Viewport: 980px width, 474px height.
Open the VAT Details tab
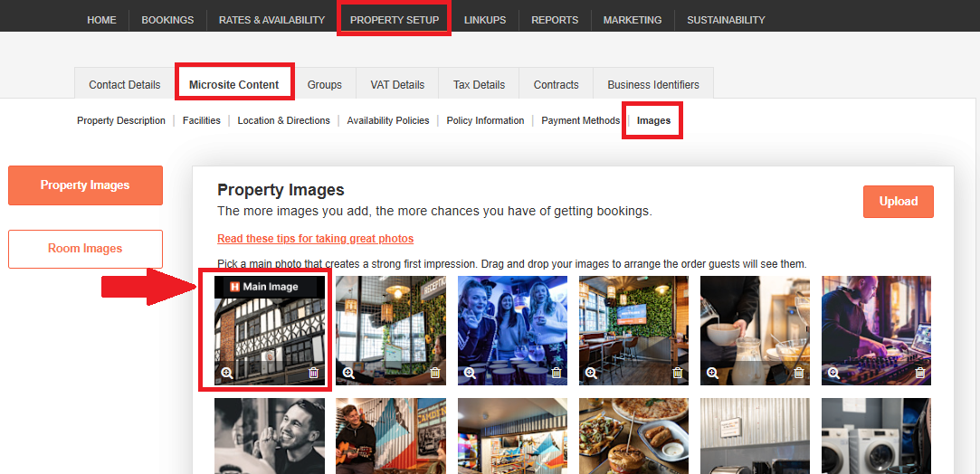point(397,84)
